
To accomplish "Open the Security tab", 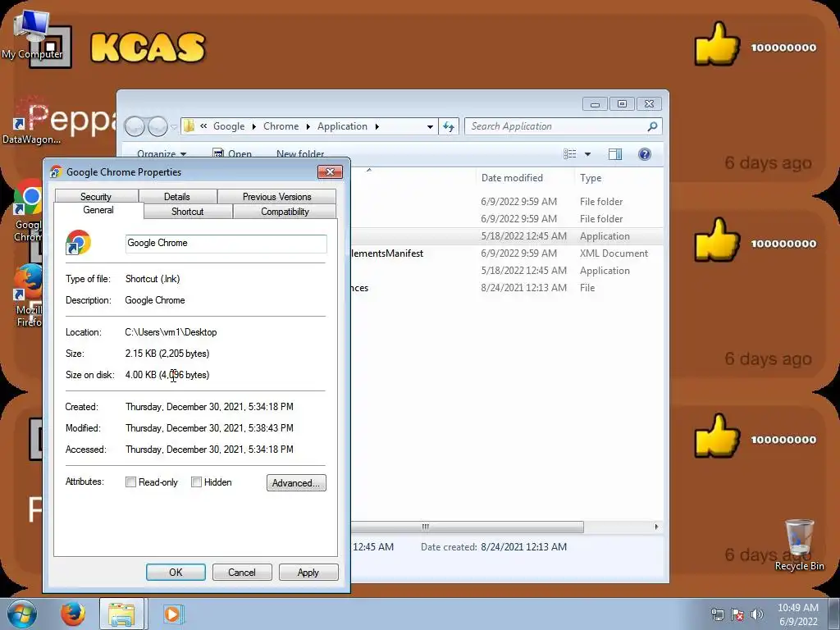I will tap(97, 197).
